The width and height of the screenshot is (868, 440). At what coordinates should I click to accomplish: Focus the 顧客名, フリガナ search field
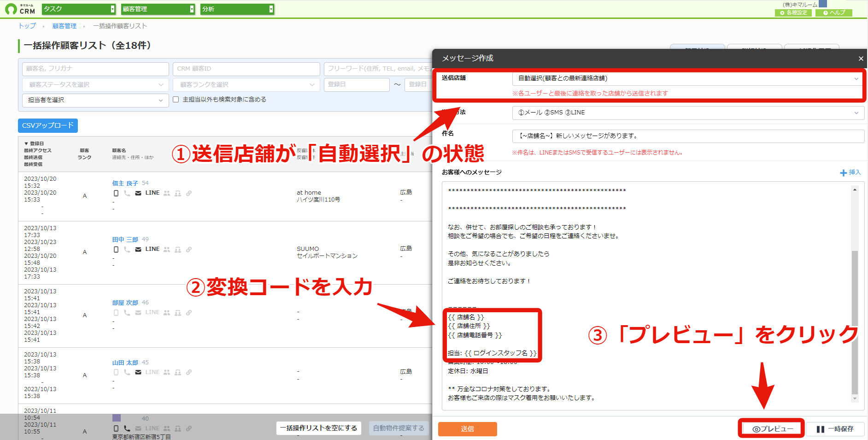pyautogui.click(x=95, y=69)
